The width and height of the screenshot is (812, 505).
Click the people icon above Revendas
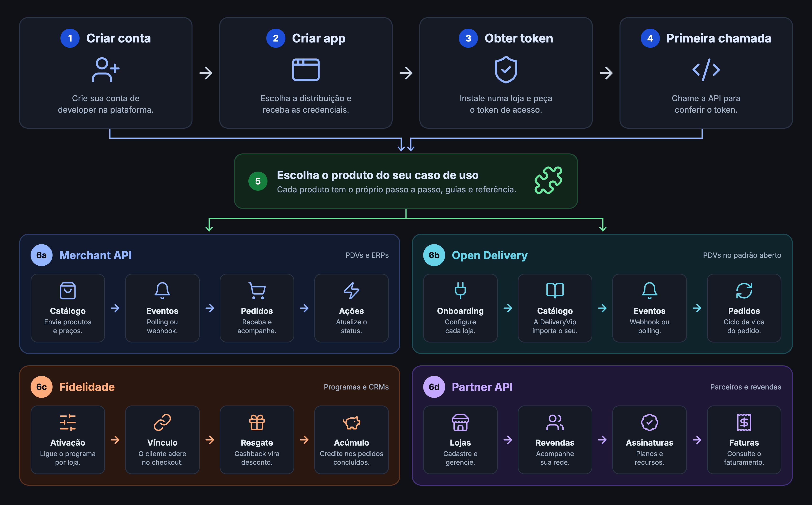pyautogui.click(x=555, y=422)
